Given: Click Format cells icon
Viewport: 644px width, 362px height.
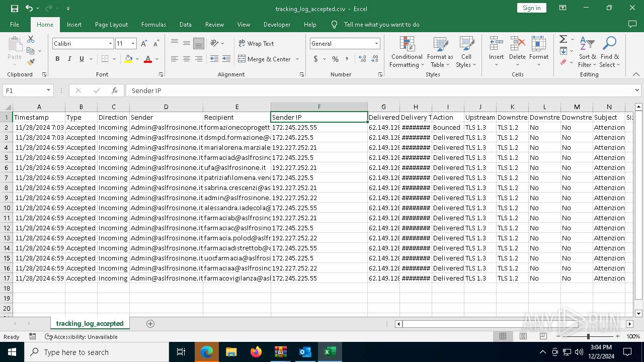Looking at the screenshot, I should tap(539, 44).
